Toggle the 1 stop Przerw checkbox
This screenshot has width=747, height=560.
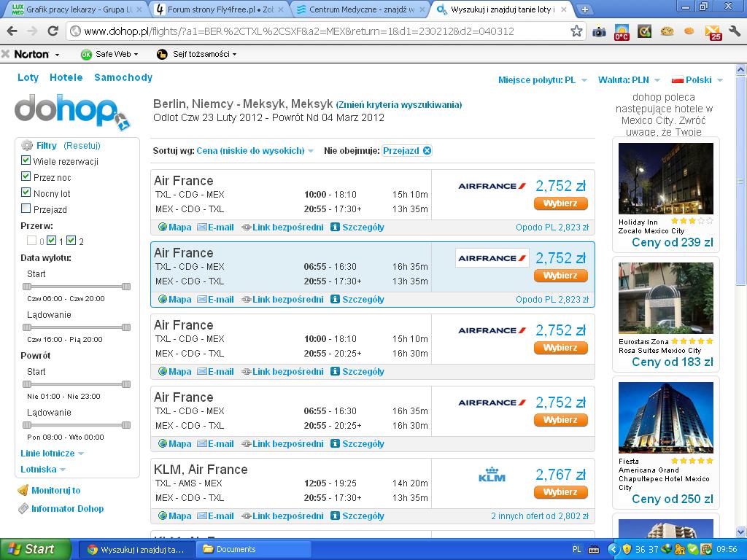(x=52, y=241)
